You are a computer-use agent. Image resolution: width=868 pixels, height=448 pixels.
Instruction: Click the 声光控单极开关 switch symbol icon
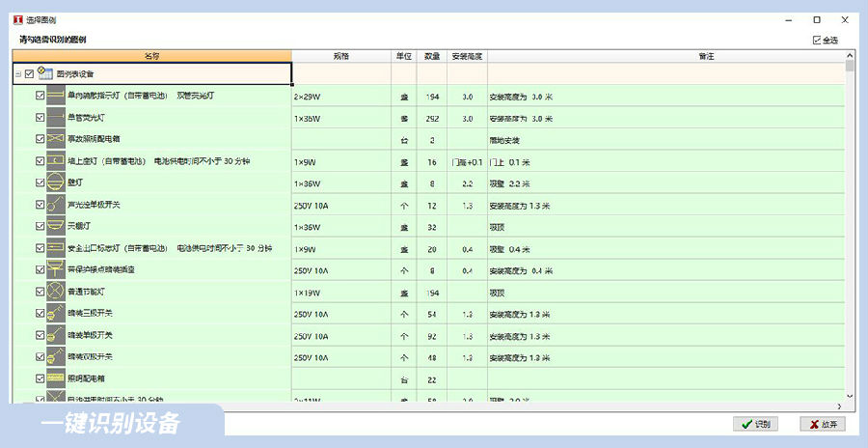(x=56, y=205)
